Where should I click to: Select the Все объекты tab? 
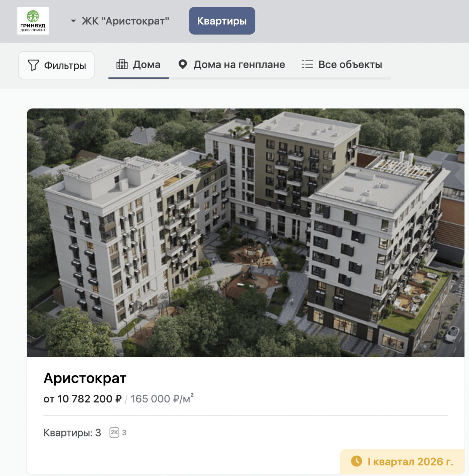tap(342, 65)
